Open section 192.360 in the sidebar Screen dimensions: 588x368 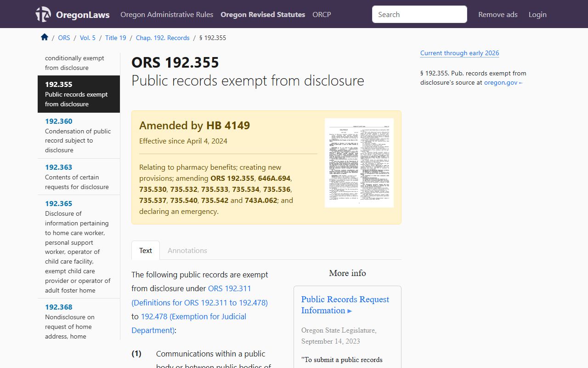click(59, 121)
